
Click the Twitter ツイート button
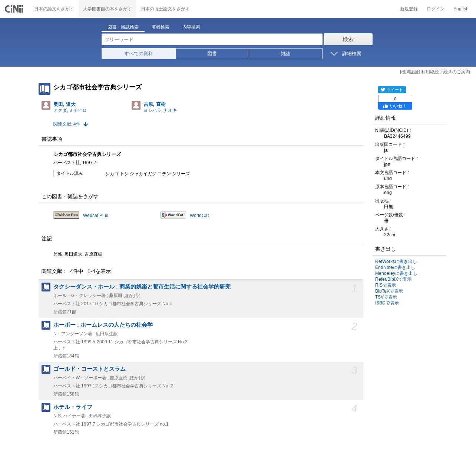tap(392, 90)
